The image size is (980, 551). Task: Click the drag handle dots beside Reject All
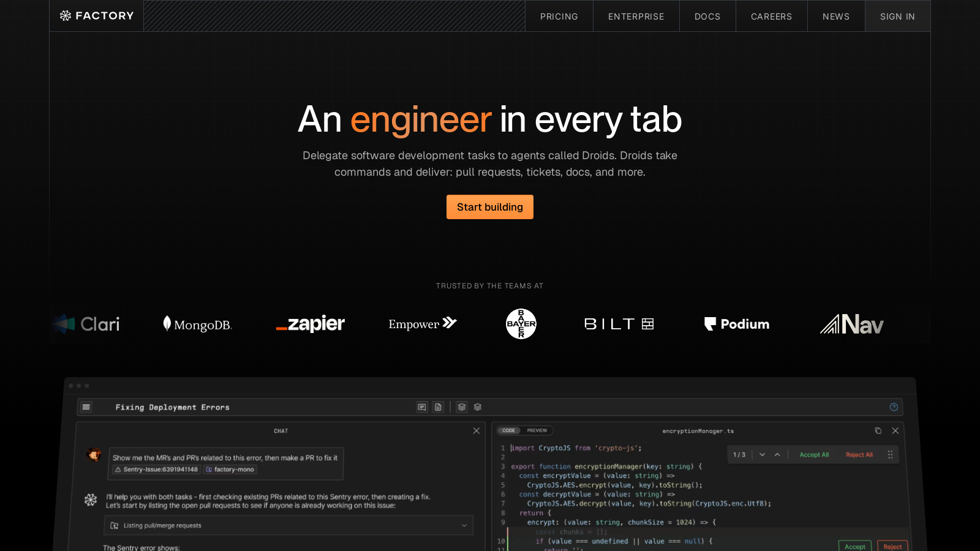tap(890, 455)
